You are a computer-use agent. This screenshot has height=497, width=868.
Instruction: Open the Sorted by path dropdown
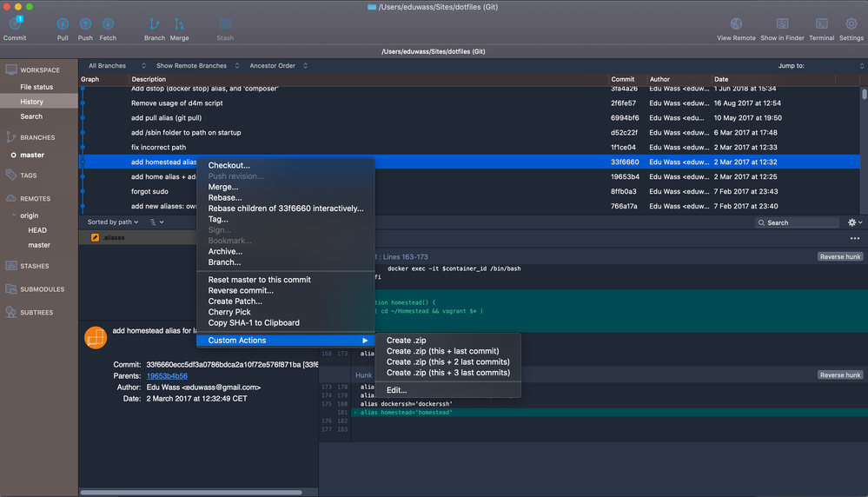click(113, 222)
